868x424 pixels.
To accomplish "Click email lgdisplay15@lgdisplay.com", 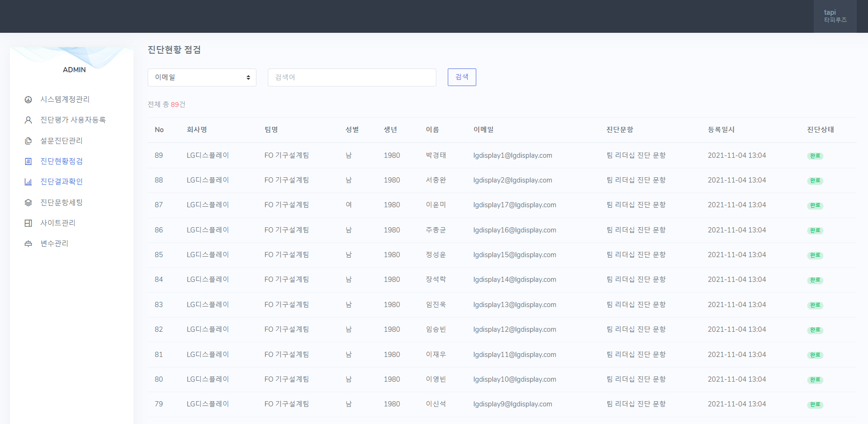I will (x=515, y=255).
